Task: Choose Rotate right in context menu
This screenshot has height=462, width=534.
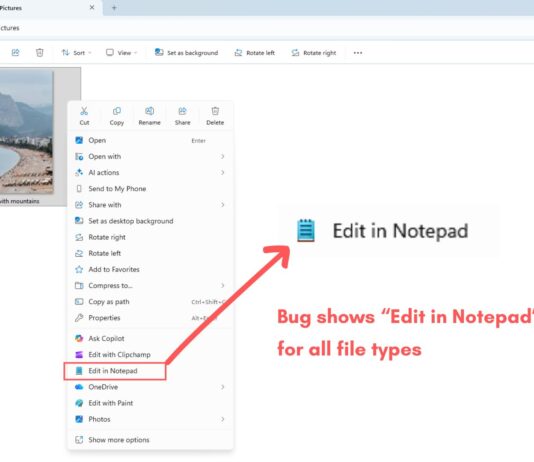Action: pyautogui.click(x=150, y=237)
